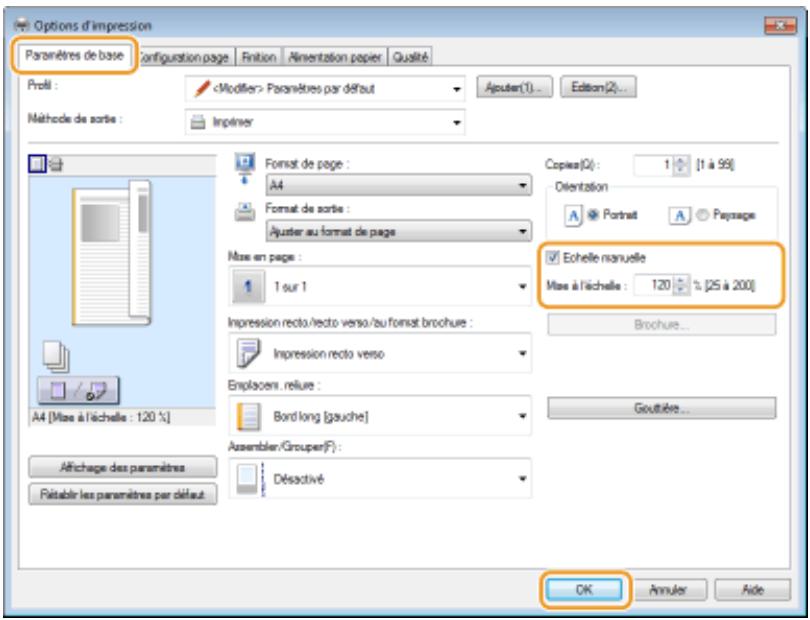This screenshot has height=620, width=810.
Task: Click Ajouter(1) profile button
Action: (514, 87)
